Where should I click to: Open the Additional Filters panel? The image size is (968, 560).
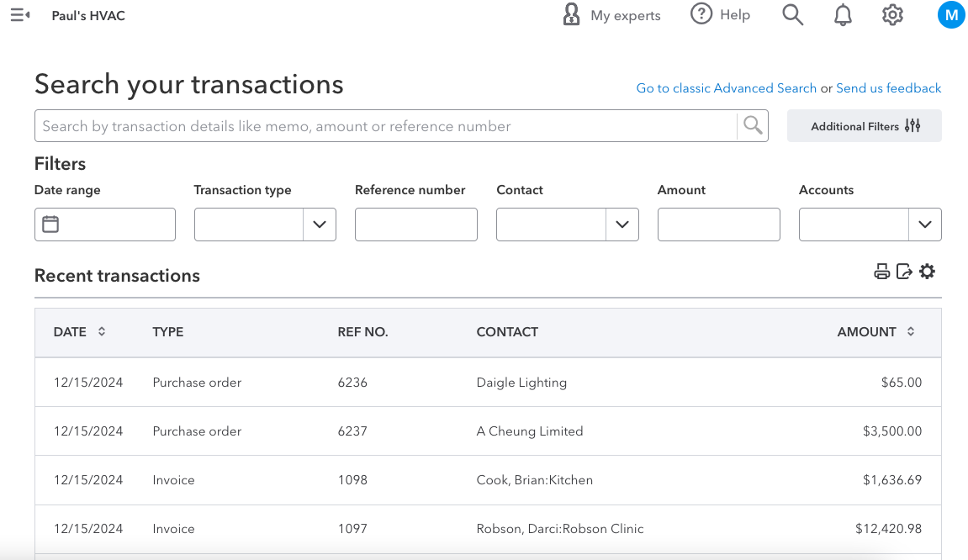pyautogui.click(x=865, y=126)
